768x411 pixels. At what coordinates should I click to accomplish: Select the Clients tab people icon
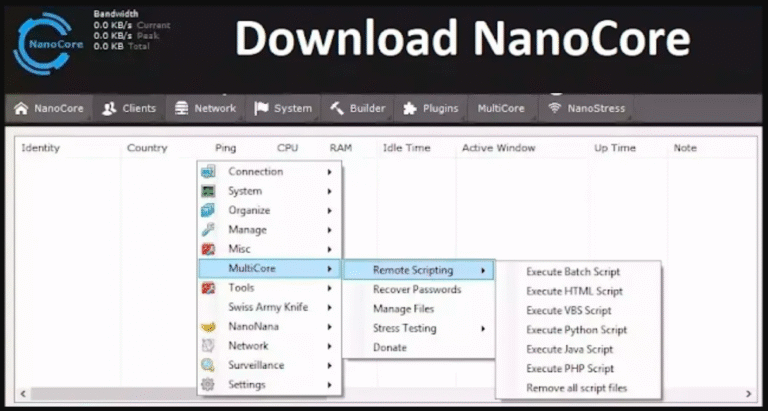109,109
